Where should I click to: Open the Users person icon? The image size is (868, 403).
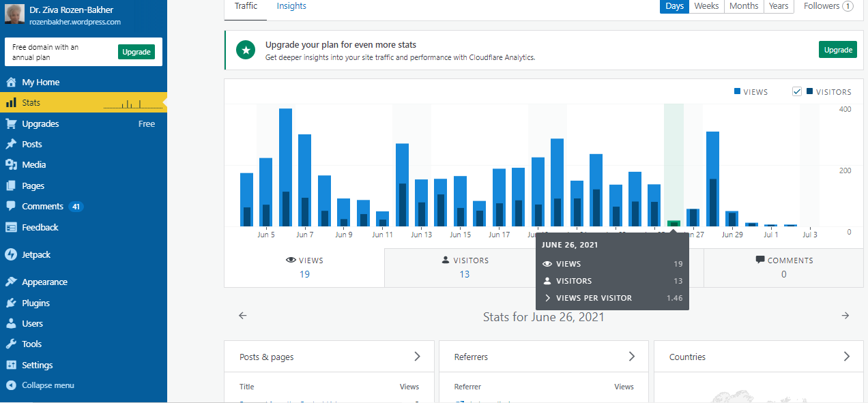(x=11, y=323)
